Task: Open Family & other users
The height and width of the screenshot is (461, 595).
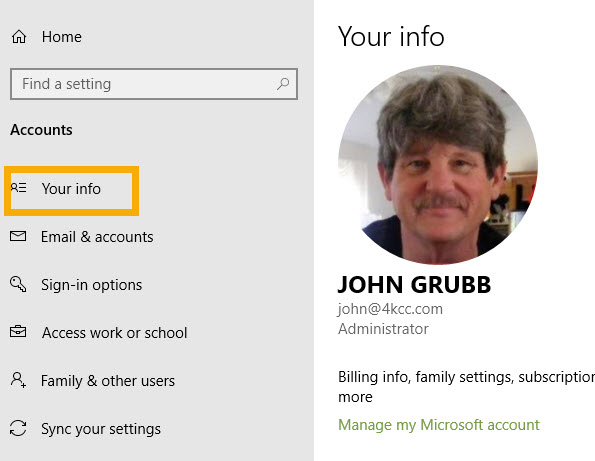Action: [x=108, y=381]
